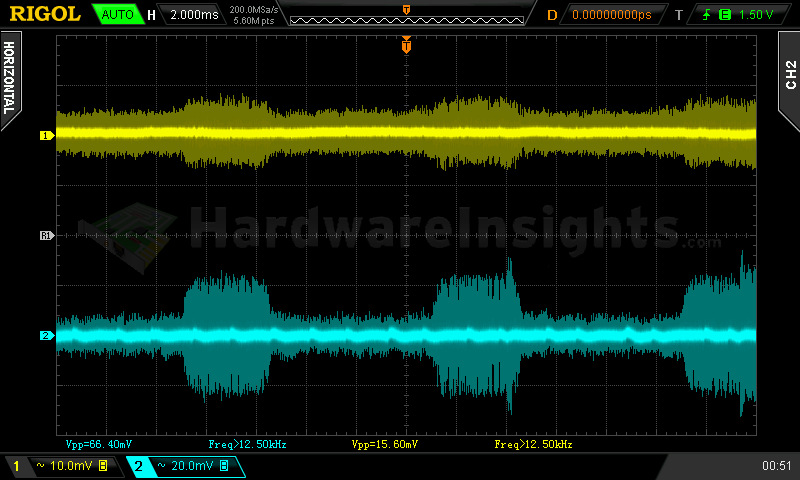Click the cyan Freq>12.50kHz measurement

coord(247,444)
